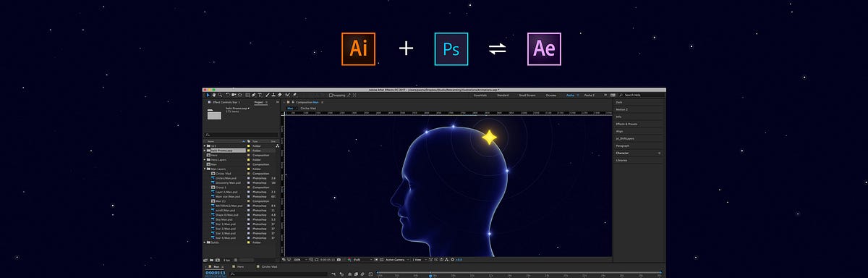
Task: Click the After Effects Ae logo
Action: [x=544, y=49]
